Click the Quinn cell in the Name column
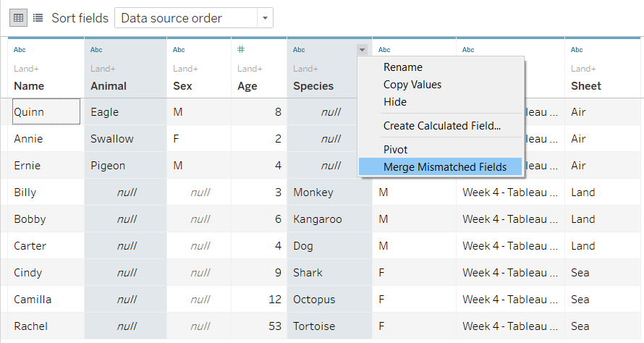Image resolution: width=644 pixels, height=343 pixels. (x=29, y=112)
